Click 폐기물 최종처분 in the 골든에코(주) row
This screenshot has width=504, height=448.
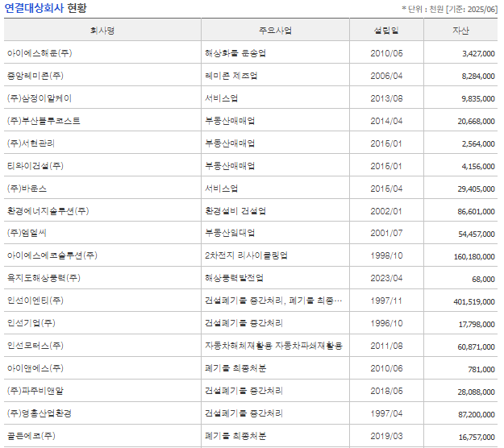tap(235, 436)
